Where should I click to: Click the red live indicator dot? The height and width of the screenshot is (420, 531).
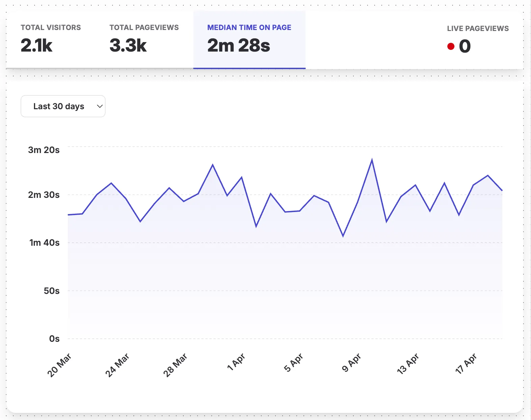click(x=451, y=47)
